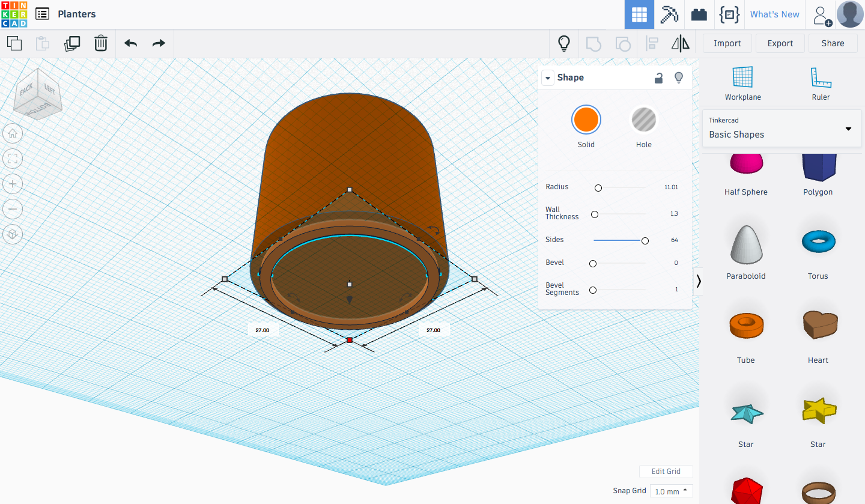Click the right 27.00 dimension label

433,330
